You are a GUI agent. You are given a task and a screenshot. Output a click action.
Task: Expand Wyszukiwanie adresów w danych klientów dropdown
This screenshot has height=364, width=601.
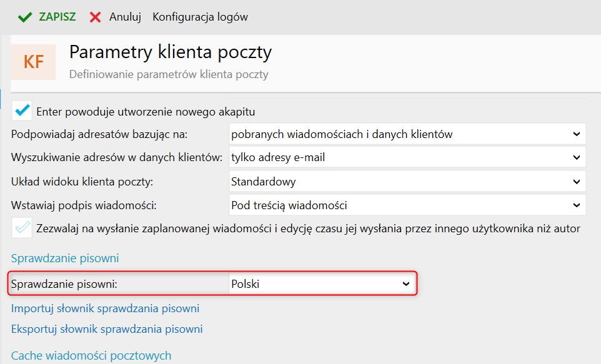point(406,157)
